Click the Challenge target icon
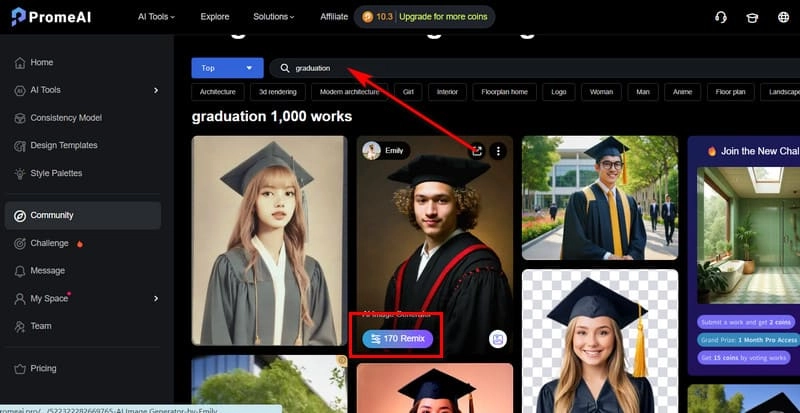 [20, 244]
